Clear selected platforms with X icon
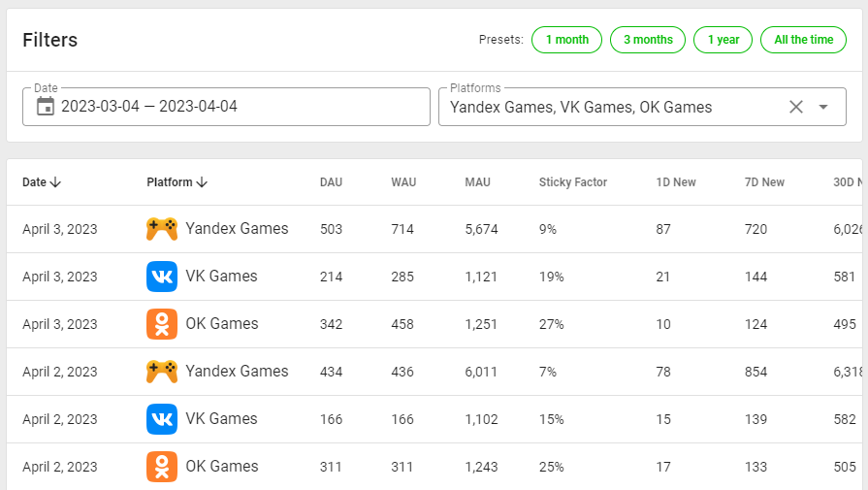The width and height of the screenshot is (868, 490). [x=796, y=107]
